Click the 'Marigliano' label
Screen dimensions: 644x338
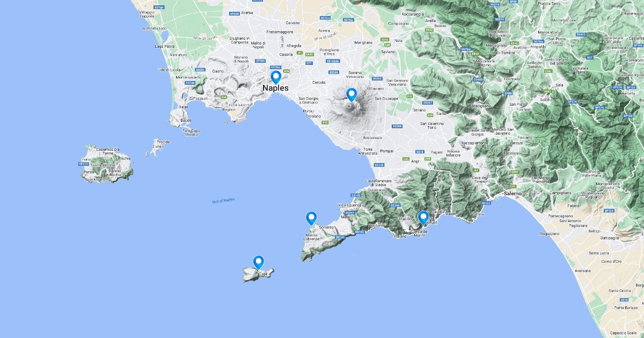(363, 42)
